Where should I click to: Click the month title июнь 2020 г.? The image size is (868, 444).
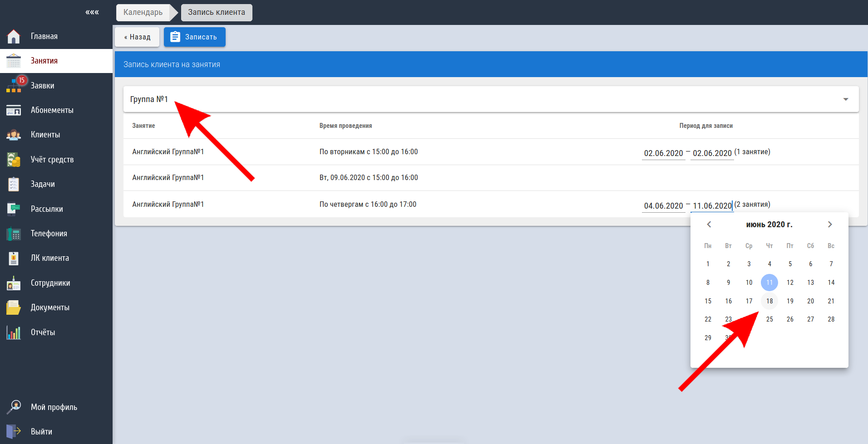coord(769,224)
